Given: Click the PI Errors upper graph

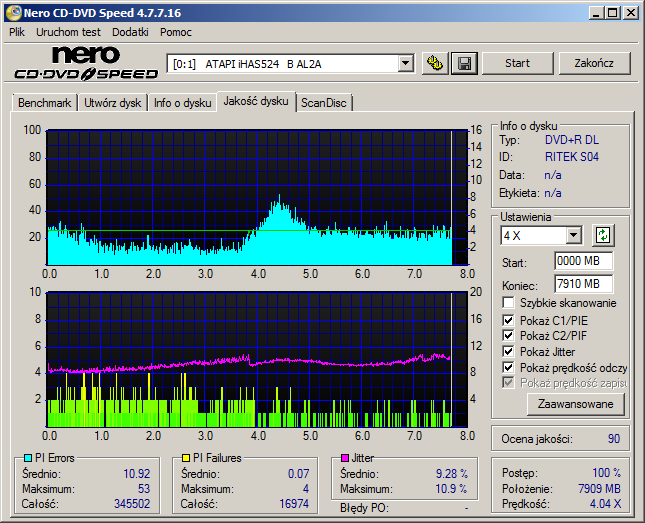Looking at the screenshot, I should (x=257, y=198).
